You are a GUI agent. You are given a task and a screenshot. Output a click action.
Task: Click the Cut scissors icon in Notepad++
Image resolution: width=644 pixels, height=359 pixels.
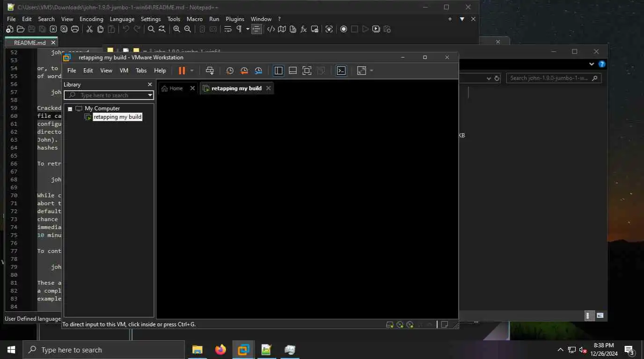click(x=89, y=29)
